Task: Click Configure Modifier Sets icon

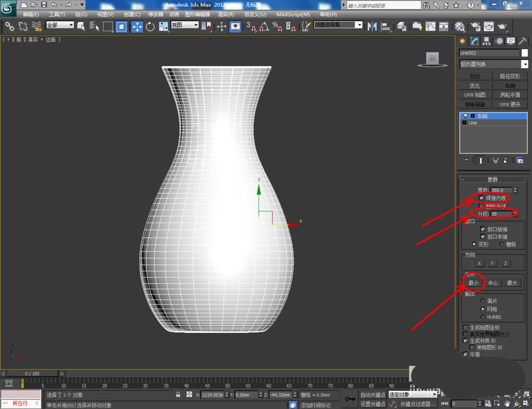Action: [x=520, y=160]
